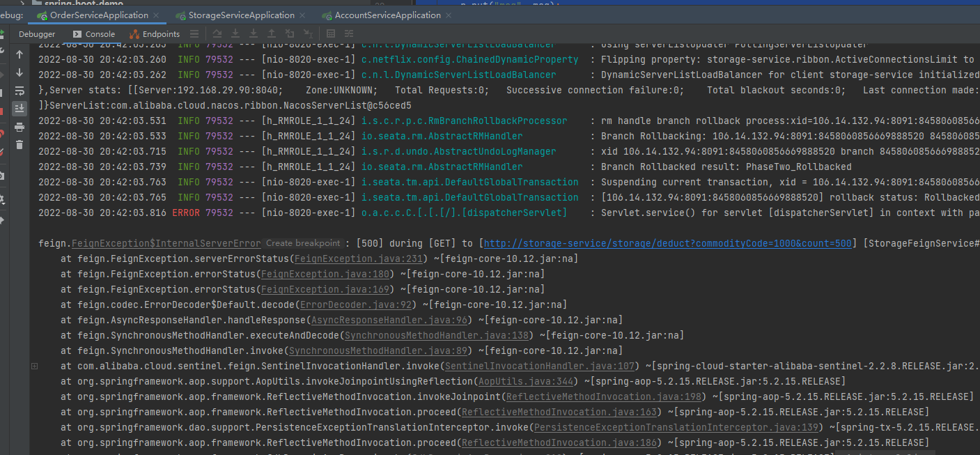Toggle scroll to end of console
The width and height of the screenshot is (980, 455).
pyautogui.click(x=20, y=108)
